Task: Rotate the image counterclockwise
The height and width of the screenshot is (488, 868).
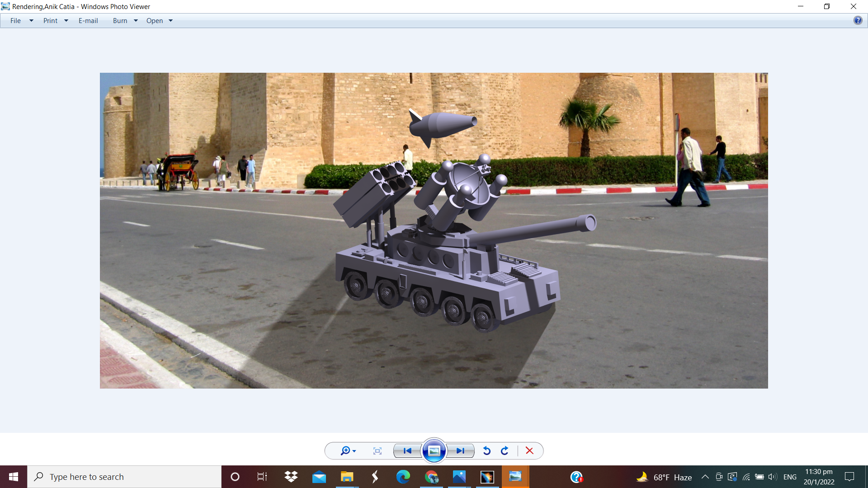Action: click(x=487, y=451)
